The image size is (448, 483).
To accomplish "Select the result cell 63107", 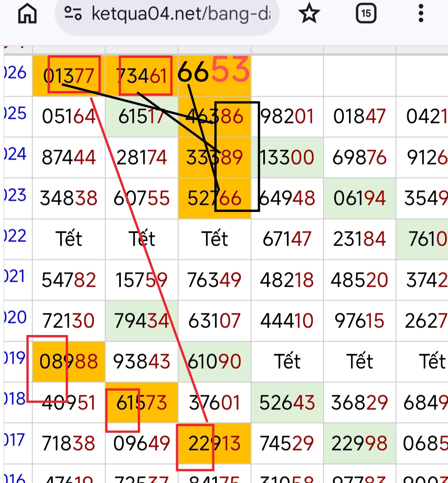I will pyautogui.click(x=215, y=320).
